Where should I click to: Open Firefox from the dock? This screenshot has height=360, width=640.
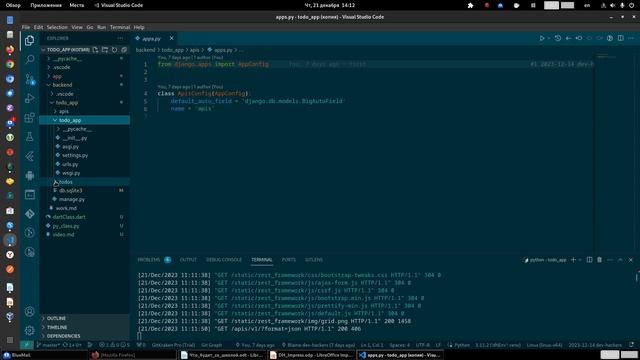10,49
